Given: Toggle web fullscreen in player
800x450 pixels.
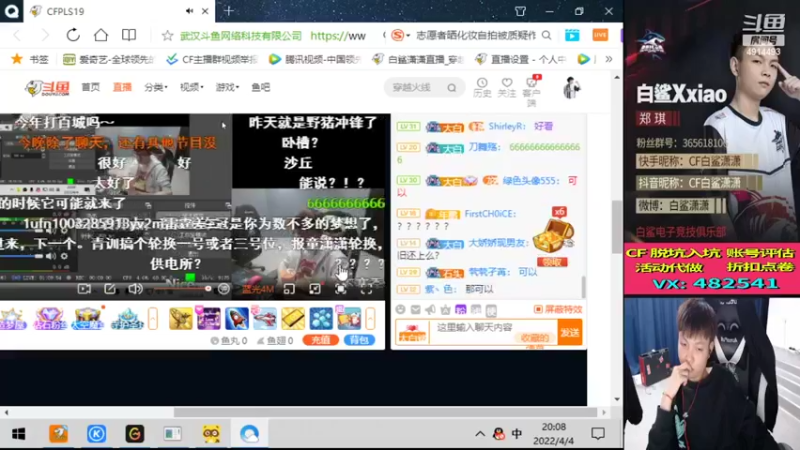Looking at the screenshot, I should coord(340,289).
